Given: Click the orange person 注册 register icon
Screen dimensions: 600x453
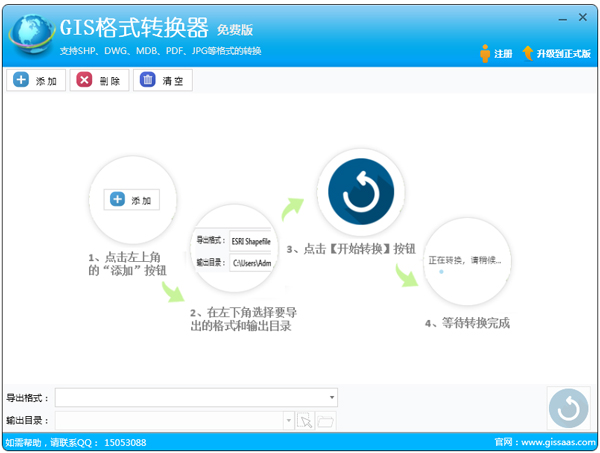Looking at the screenshot, I should 485,53.
